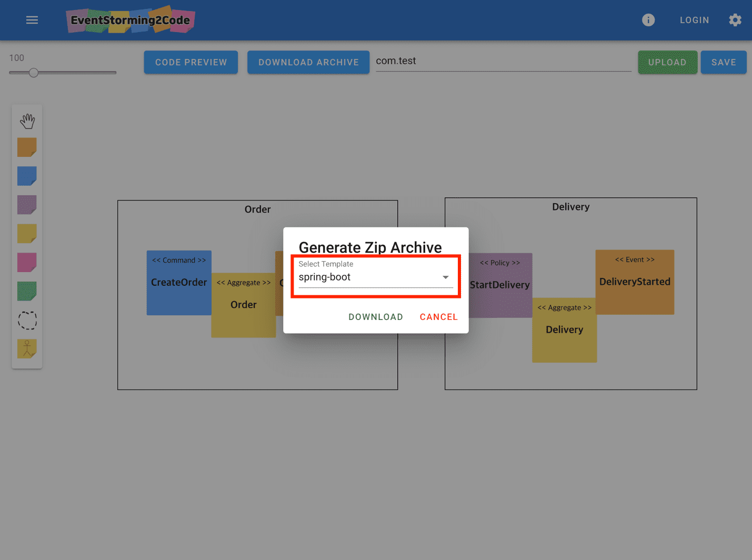Pick the purple policy sticky note
The height and width of the screenshot is (560, 752).
(27, 205)
